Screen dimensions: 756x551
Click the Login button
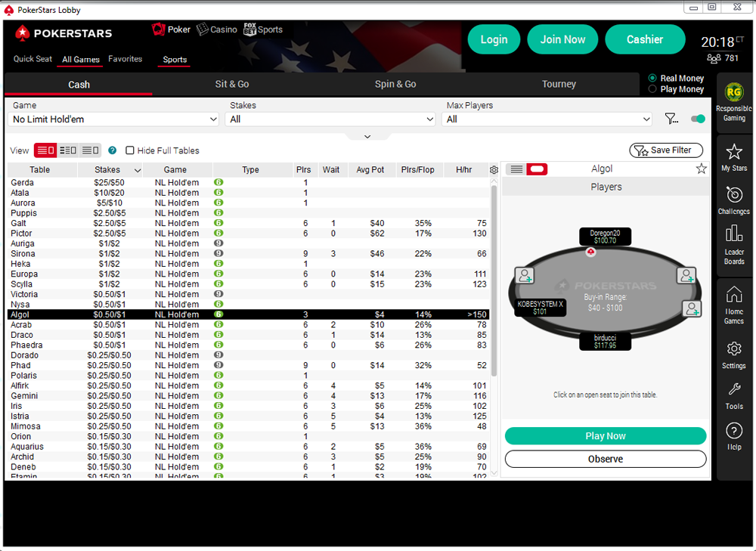[494, 39]
